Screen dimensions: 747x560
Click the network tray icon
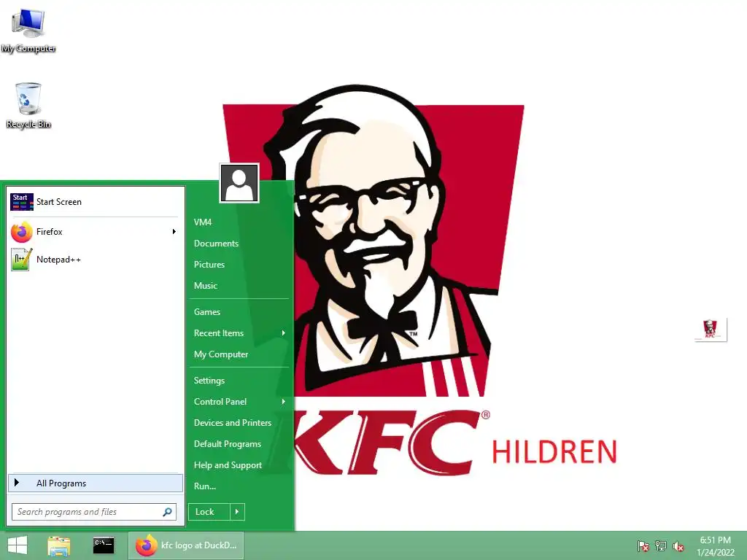[661, 546]
